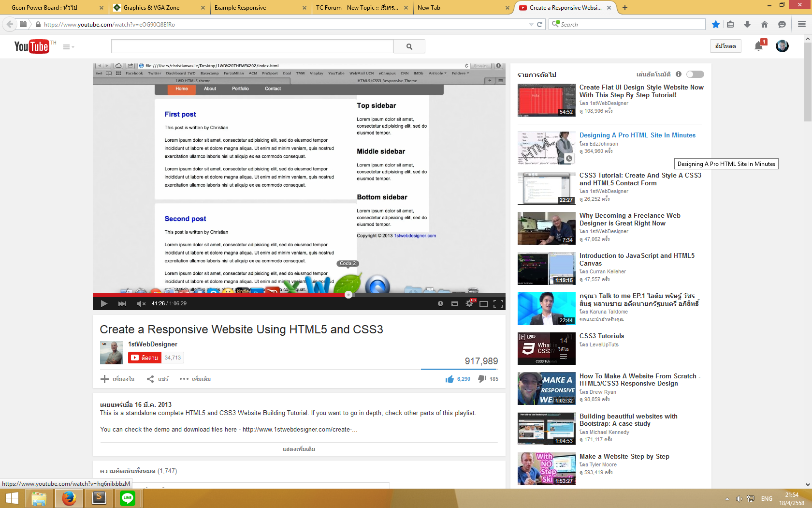The image size is (812, 508).
Task: Click the YouTube logo to go home
Action: click(32, 46)
